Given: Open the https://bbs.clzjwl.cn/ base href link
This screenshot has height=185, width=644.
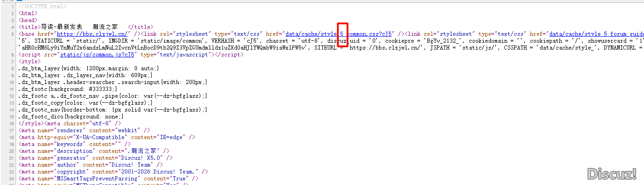Looking at the screenshot, I should pyautogui.click(x=92, y=34).
